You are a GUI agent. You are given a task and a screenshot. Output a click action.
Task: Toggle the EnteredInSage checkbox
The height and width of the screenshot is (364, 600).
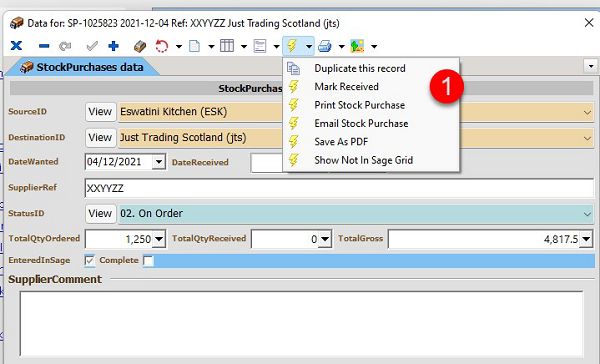coord(90,260)
